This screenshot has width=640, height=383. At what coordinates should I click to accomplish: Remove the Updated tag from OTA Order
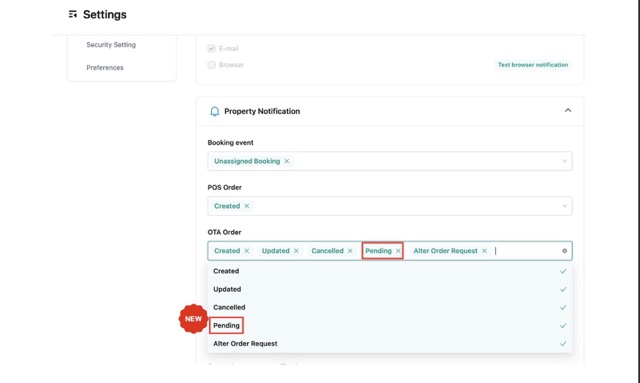[296, 251]
